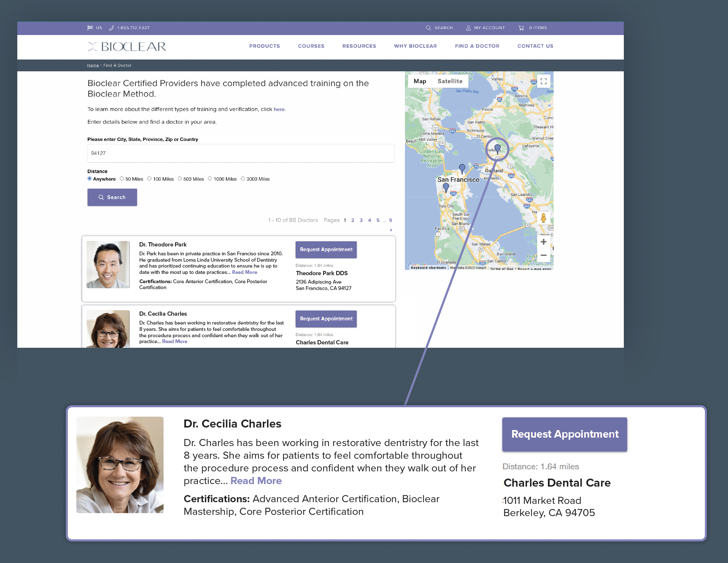Go to results page 9

click(391, 220)
